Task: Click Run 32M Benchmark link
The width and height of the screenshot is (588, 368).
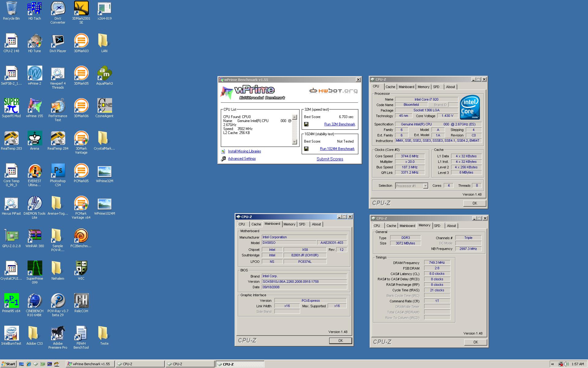Action: tap(340, 124)
